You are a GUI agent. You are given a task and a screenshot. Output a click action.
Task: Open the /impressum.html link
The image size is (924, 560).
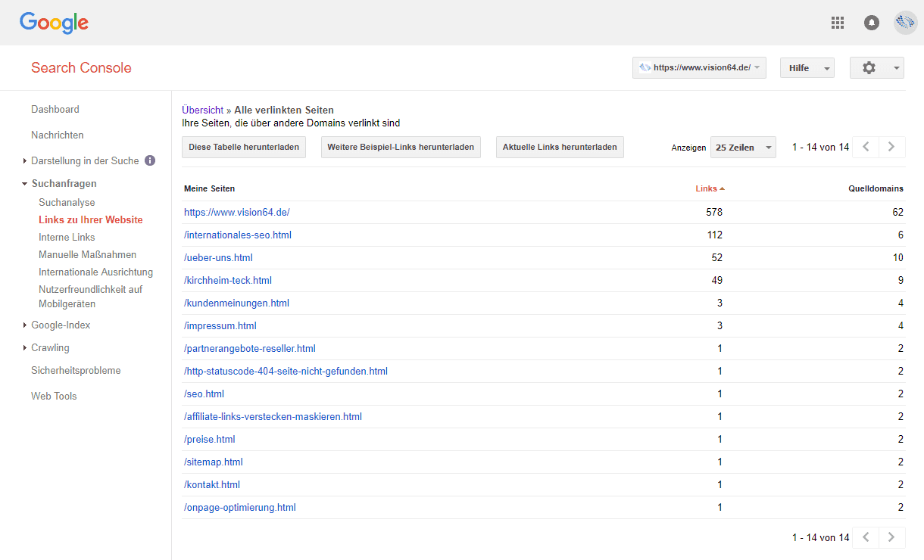pyautogui.click(x=220, y=325)
